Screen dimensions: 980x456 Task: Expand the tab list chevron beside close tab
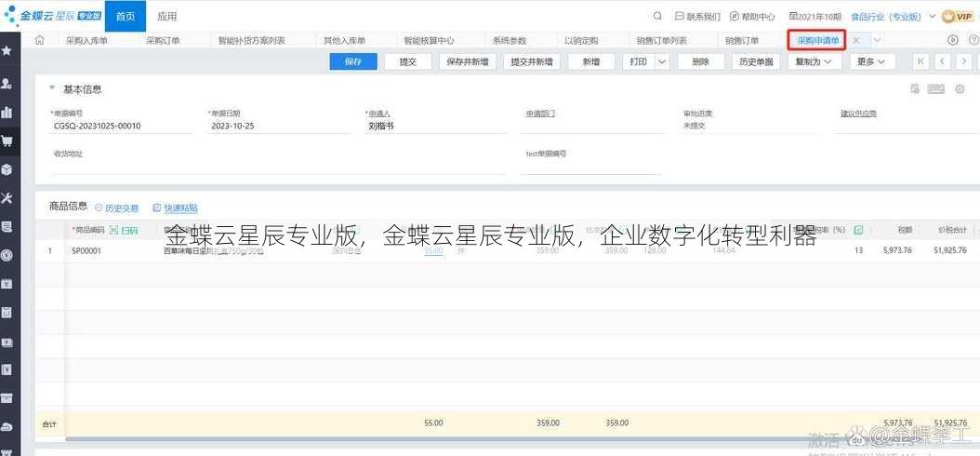point(876,40)
